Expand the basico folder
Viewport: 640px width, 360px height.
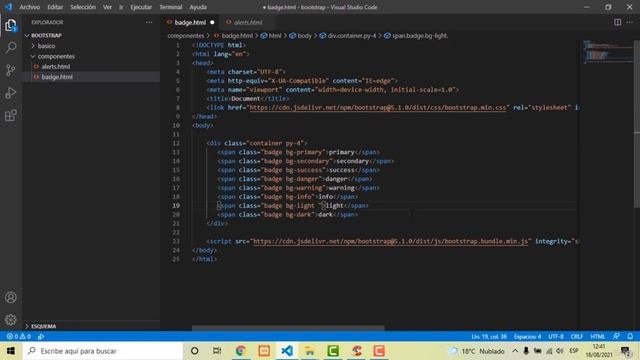coord(46,46)
